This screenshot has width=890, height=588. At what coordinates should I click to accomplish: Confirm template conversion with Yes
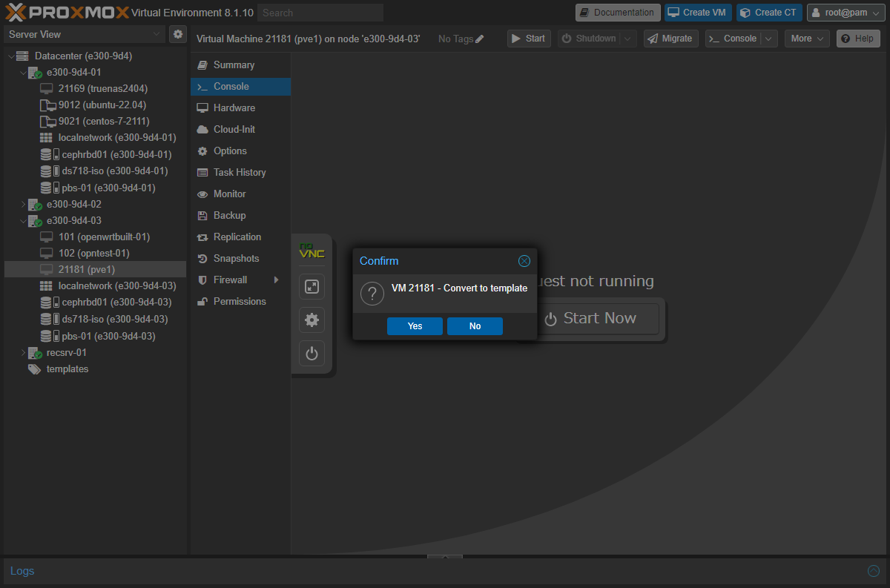tap(415, 326)
